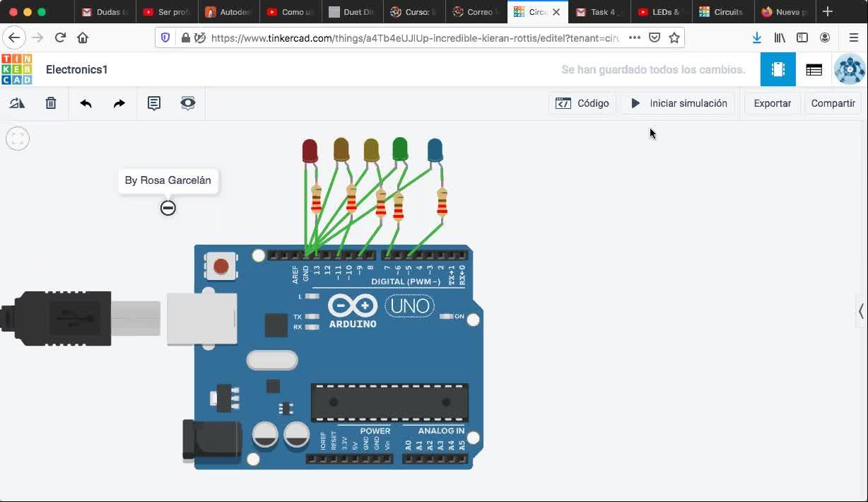
Task: View site tracking protection shield
Action: (x=165, y=38)
